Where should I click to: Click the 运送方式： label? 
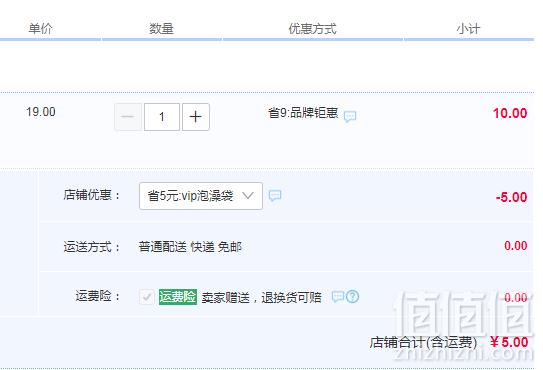coord(92,247)
